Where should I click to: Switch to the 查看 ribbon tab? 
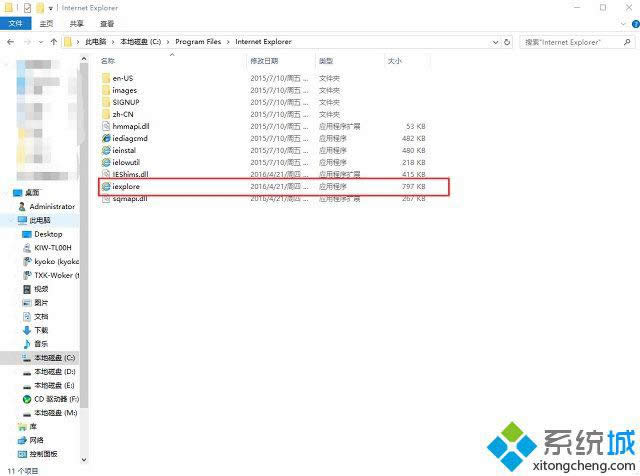coord(107,24)
